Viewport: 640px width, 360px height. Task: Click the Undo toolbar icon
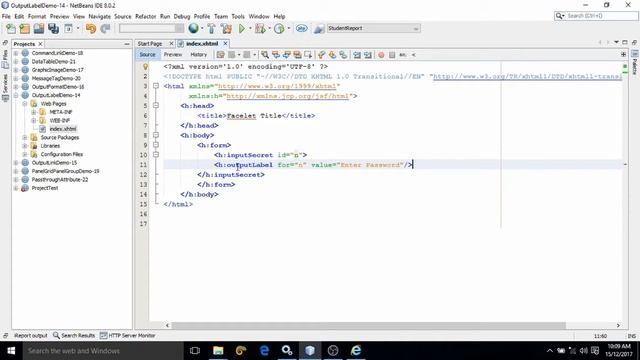[x=91, y=29]
